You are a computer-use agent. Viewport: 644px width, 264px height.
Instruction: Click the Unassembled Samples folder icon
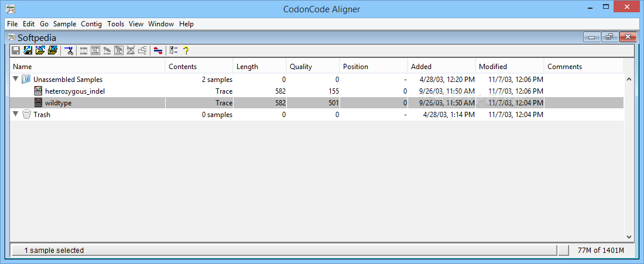pyautogui.click(x=26, y=79)
